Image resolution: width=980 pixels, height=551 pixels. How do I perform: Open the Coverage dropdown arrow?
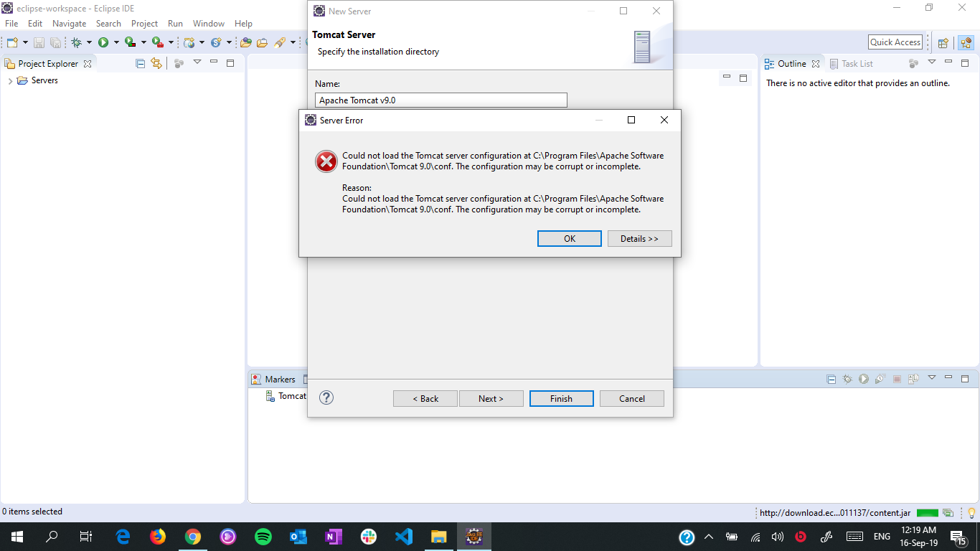click(x=143, y=42)
